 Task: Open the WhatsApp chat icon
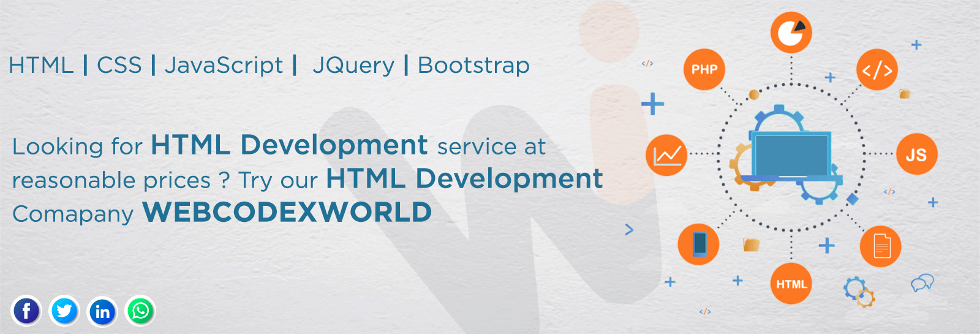140,311
